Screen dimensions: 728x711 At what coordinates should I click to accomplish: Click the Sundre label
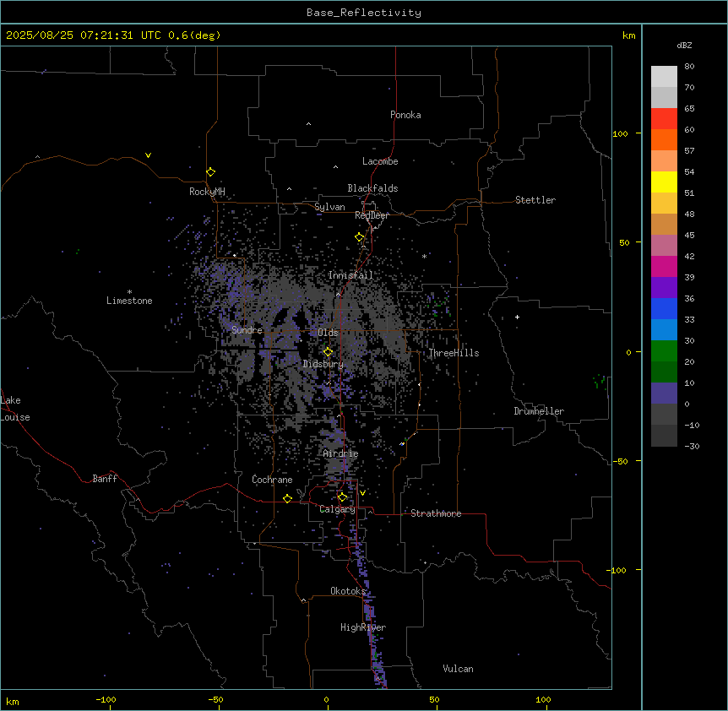247,330
